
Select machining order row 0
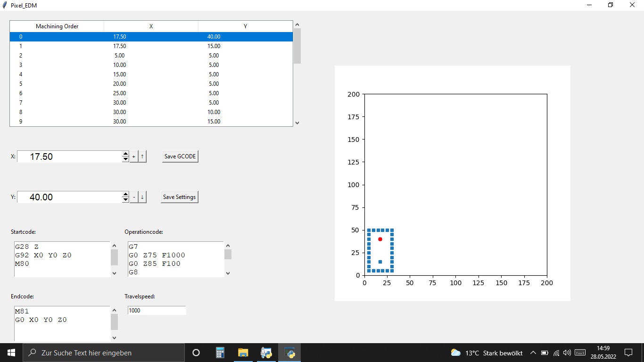click(x=151, y=37)
